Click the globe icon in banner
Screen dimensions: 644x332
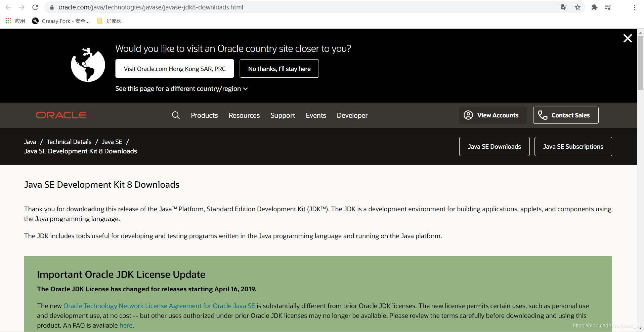coord(88,65)
